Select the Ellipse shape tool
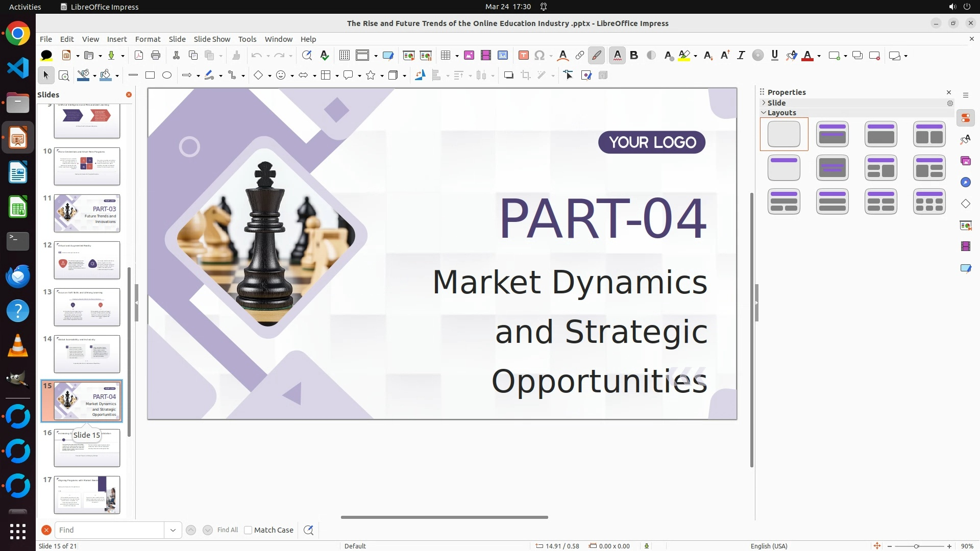Screen dimensions: 980x551 pos(167,76)
